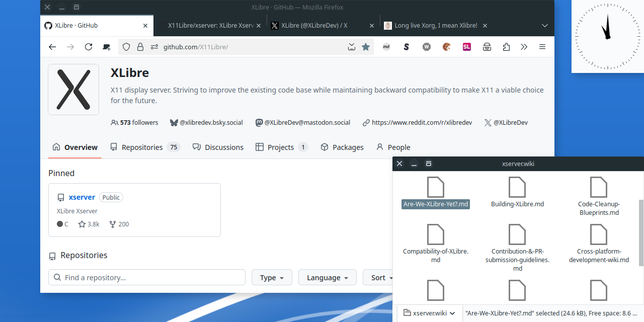Open the Extensions puzzle icon
This screenshot has width=644, height=322.
(x=506, y=47)
